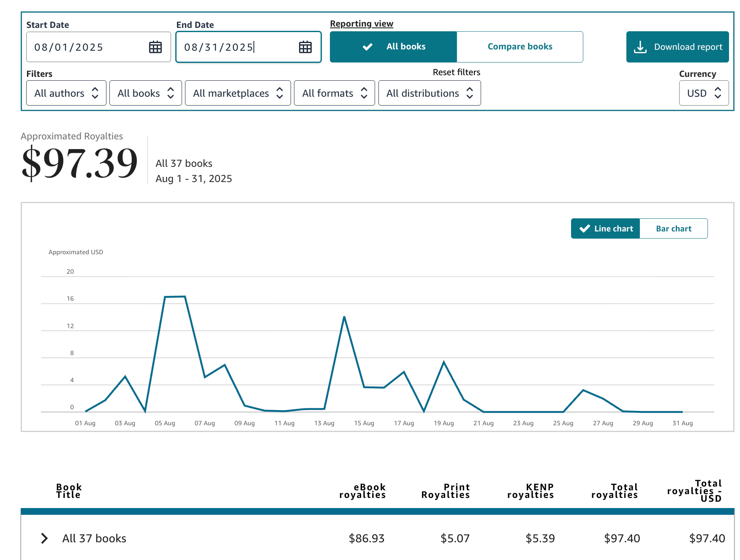Open the All marketplaces dropdown

(238, 93)
